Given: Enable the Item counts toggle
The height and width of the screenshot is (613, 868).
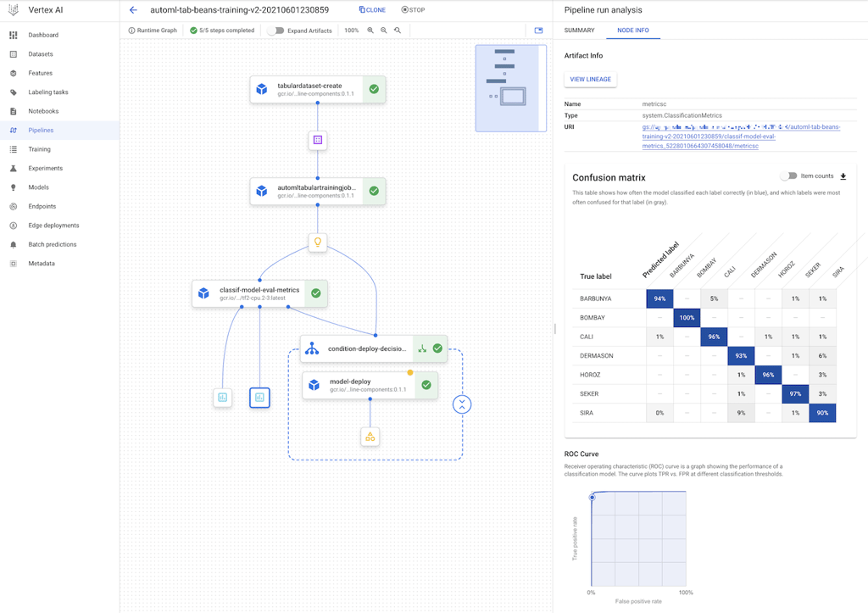Looking at the screenshot, I should click(789, 176).
